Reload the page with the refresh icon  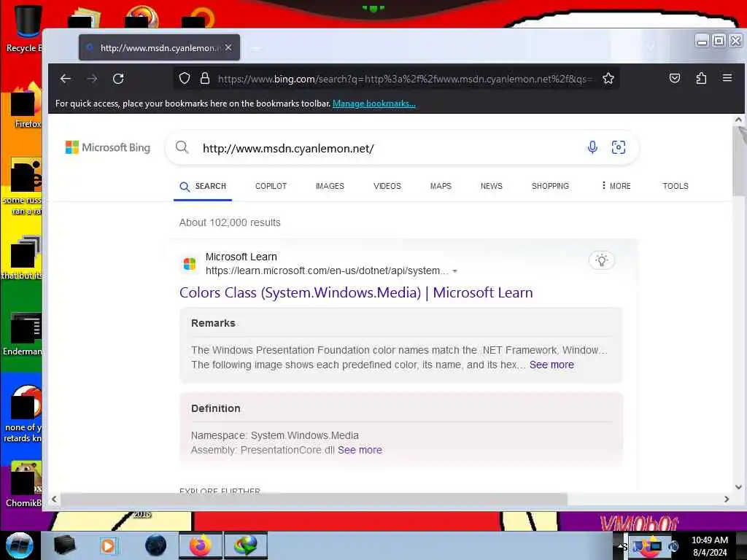point(118,79)
